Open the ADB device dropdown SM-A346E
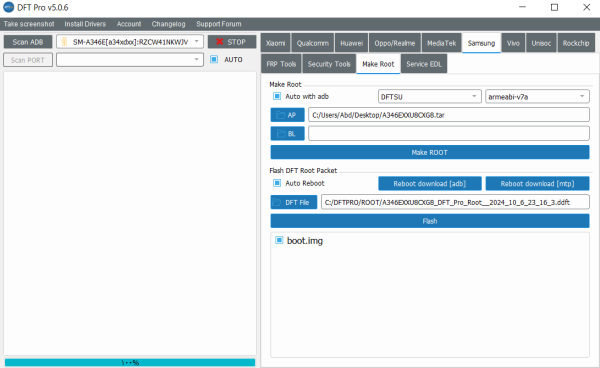 (x=130, y=42)
